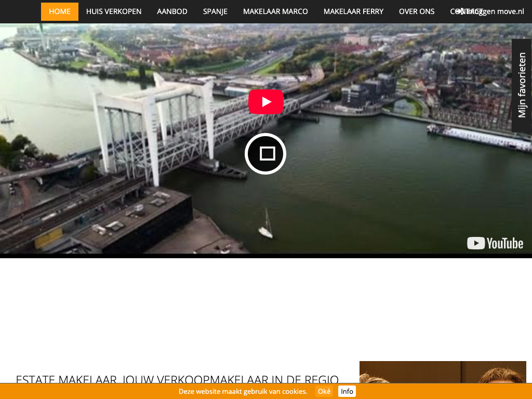Click the white sailboat in the video

point(266,226)
